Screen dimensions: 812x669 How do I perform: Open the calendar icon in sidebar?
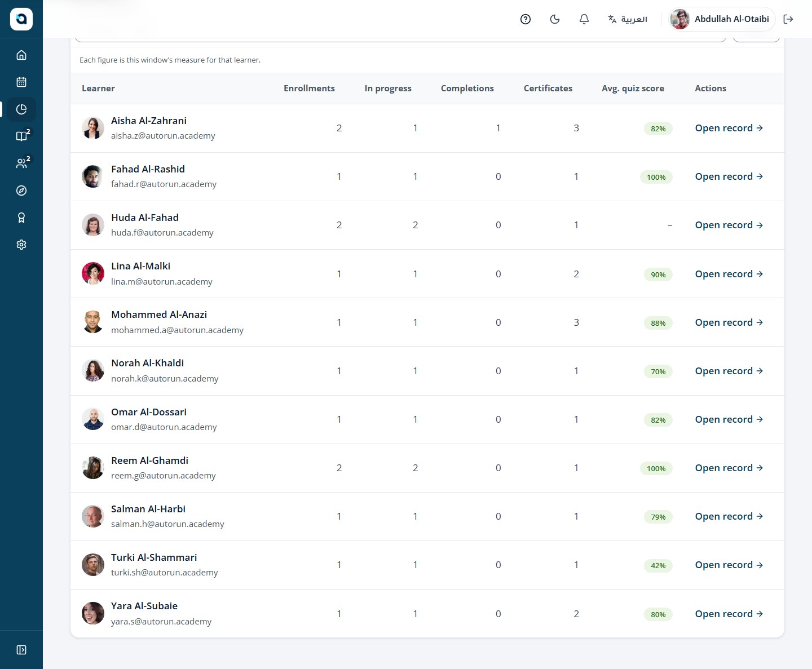[x=21, y=82]
